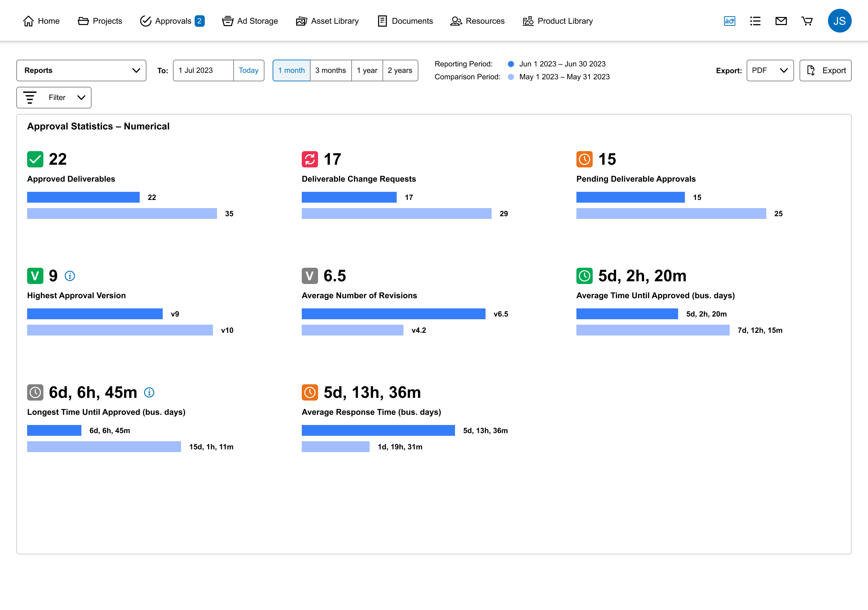Screen dimensions: 868x610
Task: Click the revisions comparison bar labeled v4.2
Action: (352, 330)
